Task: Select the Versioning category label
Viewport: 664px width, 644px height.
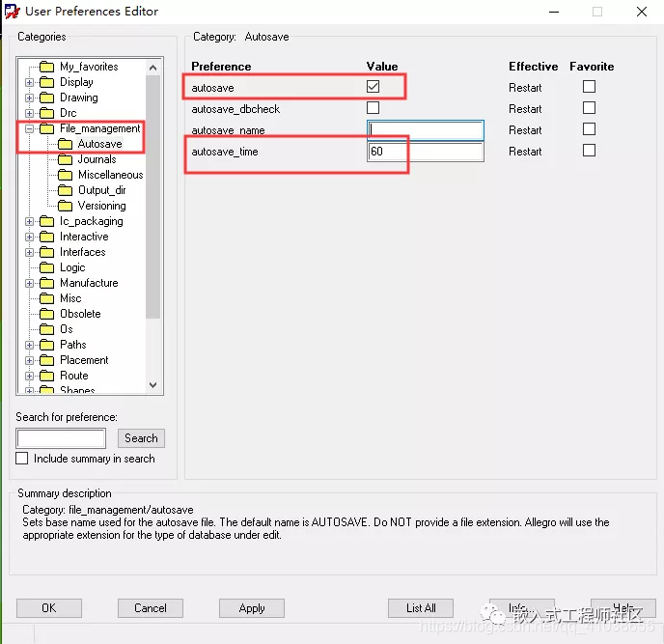Action: 102,206
